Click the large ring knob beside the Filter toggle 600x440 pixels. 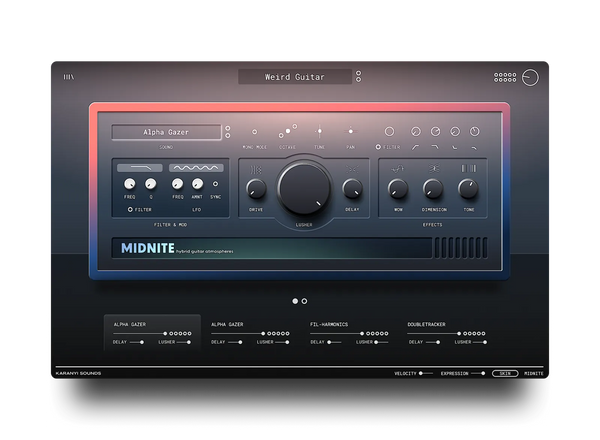389,132
